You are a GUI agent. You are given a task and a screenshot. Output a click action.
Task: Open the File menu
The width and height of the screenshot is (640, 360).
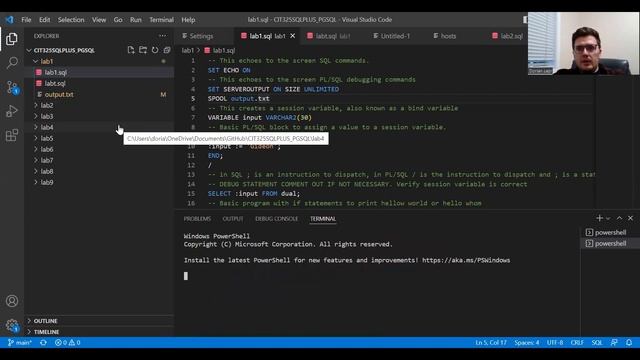(x=26, y=20)
